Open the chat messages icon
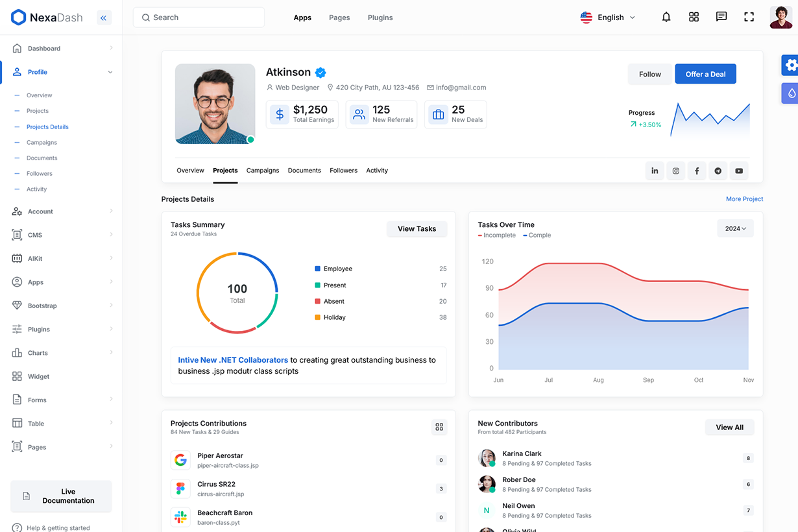Screen dimensions: 798x532 click(721, 18)
